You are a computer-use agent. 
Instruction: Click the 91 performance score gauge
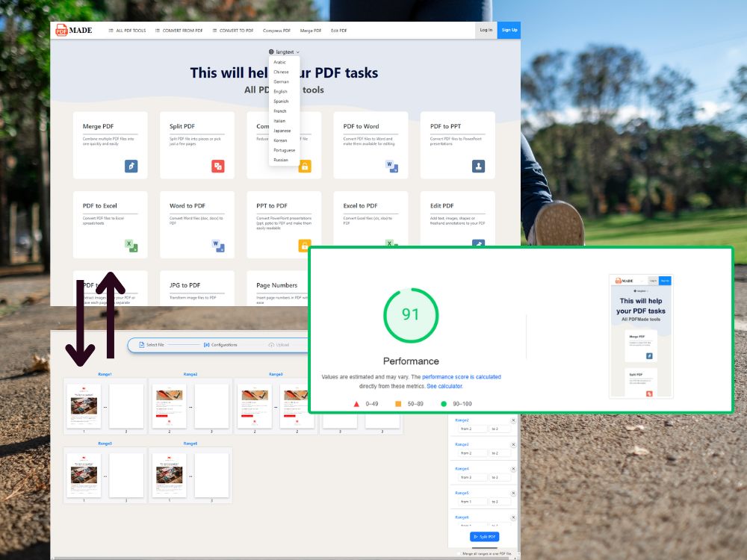tap(411, 315)
